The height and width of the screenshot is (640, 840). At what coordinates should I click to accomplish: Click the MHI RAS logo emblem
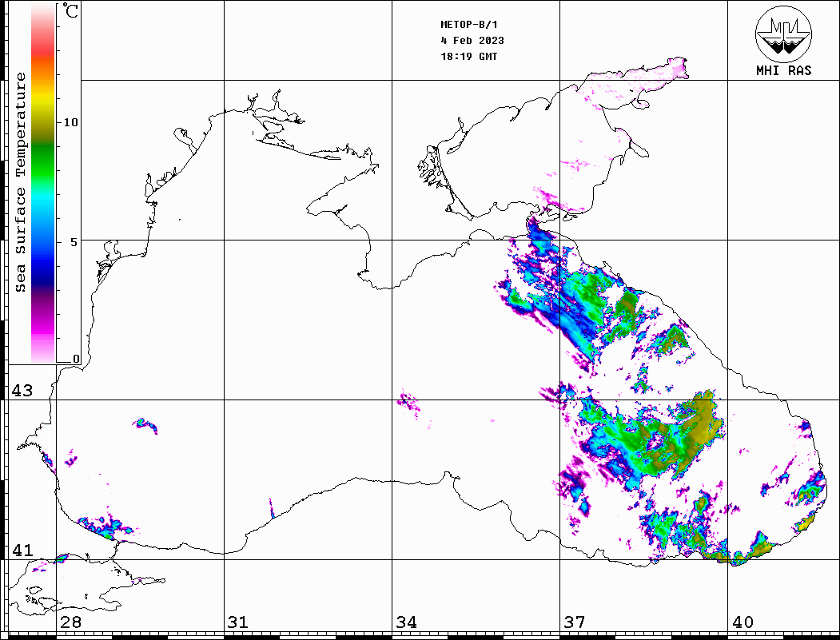click(783, 34)
